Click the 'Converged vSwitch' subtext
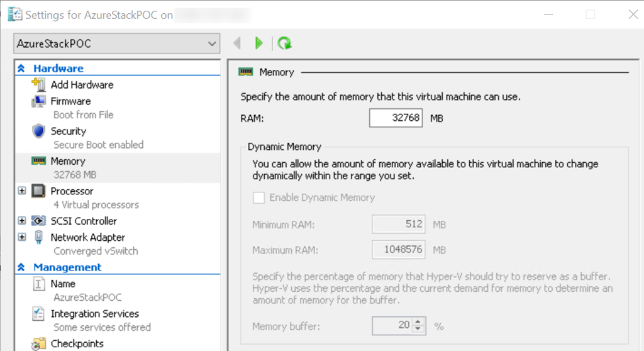The width and height of the screenshot is (644, 351). [x=96, y=251]
